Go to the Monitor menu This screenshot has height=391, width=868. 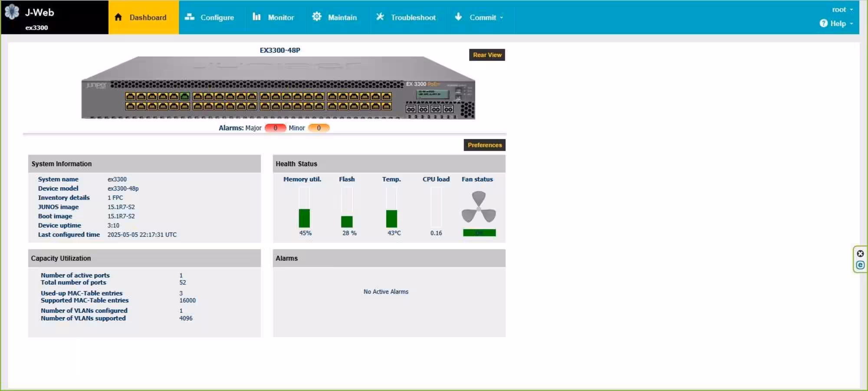(x=273, y=17)
